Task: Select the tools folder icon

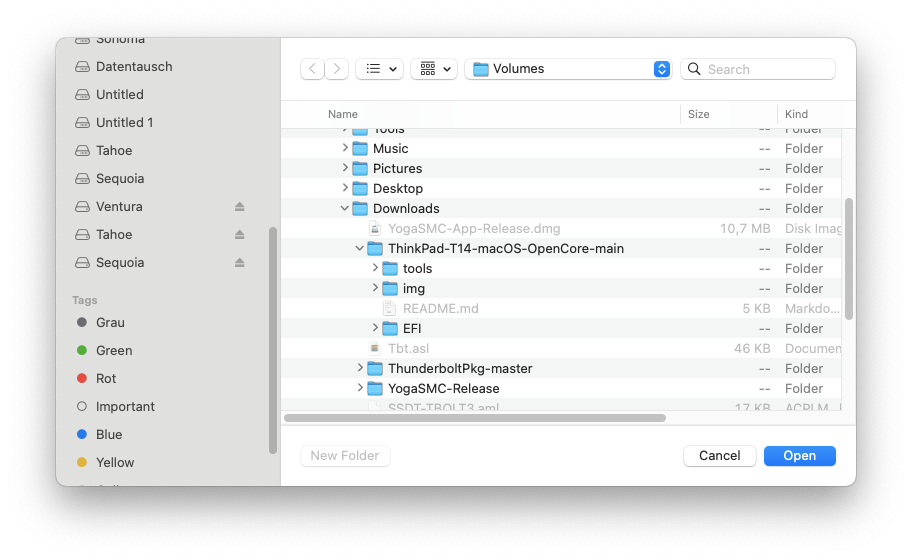Action: click(390, 269)
